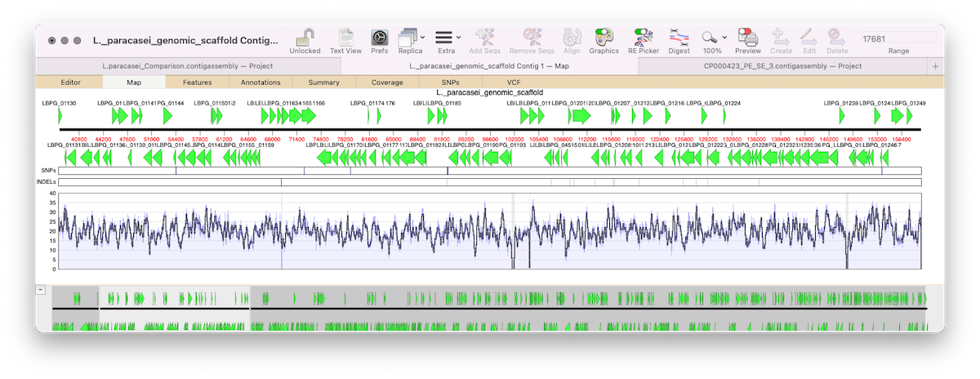Image resolution: width=980 pixels, height=379 pixels.
Task: Click into the Range input field
Action: point(898,38)
